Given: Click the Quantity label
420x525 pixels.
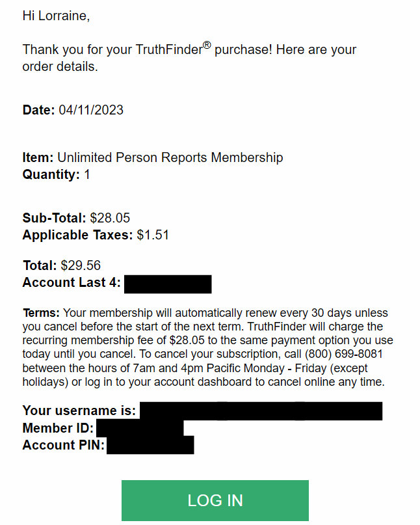Looking at the screenshot, I should tap(51, 174).
